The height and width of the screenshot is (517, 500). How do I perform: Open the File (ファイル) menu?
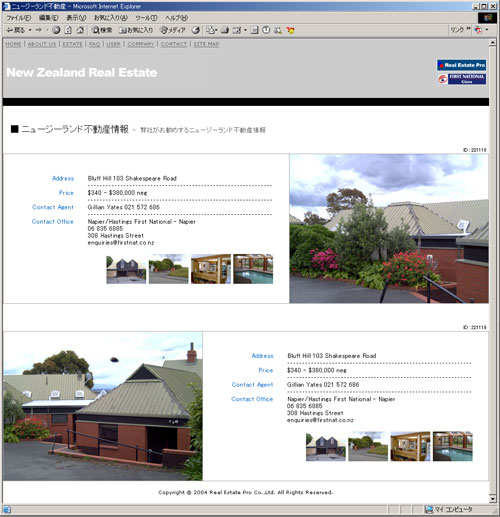(x=18, y=18)
